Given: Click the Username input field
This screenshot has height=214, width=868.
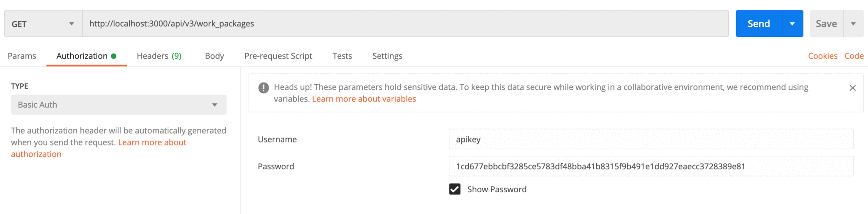Looking at the screenshot, I should (x=651, y=139).
